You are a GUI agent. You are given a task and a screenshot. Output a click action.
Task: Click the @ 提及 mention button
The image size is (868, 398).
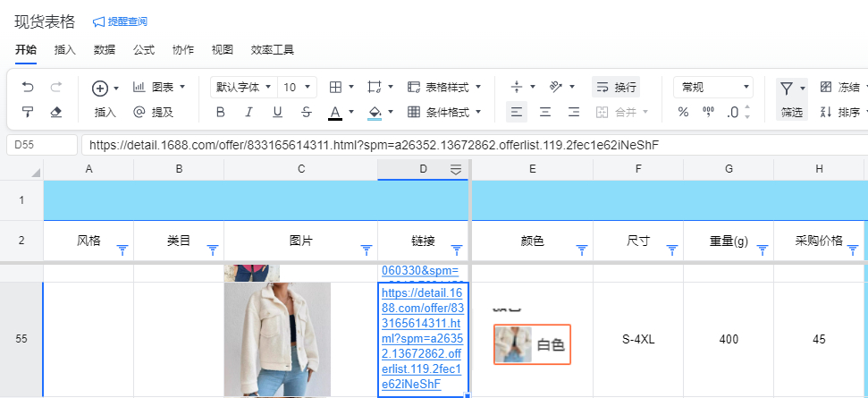pyautogui.click(x=153, y=112)
